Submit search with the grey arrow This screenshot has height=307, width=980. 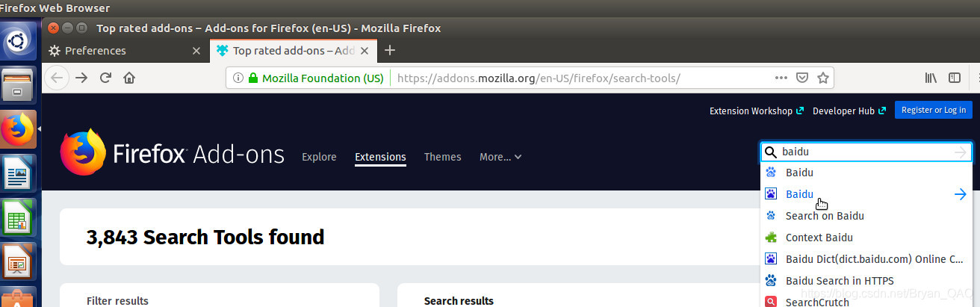[x=960, y=152]
